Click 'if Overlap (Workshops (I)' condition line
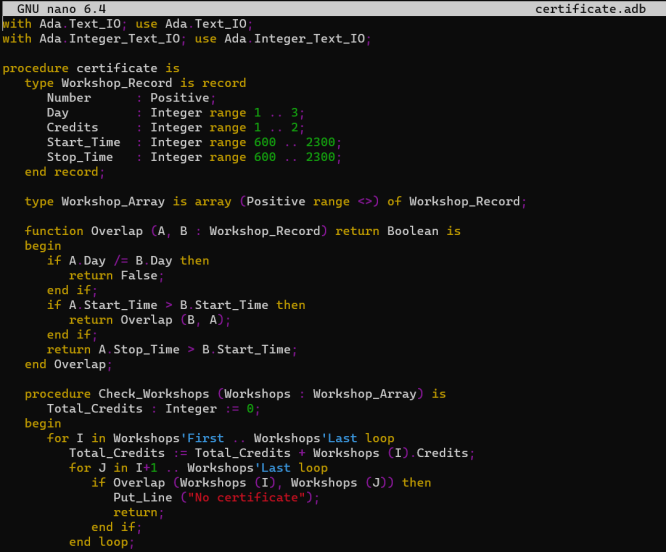Viewport: 666px width, 552px height. click(x=261, y=483)
